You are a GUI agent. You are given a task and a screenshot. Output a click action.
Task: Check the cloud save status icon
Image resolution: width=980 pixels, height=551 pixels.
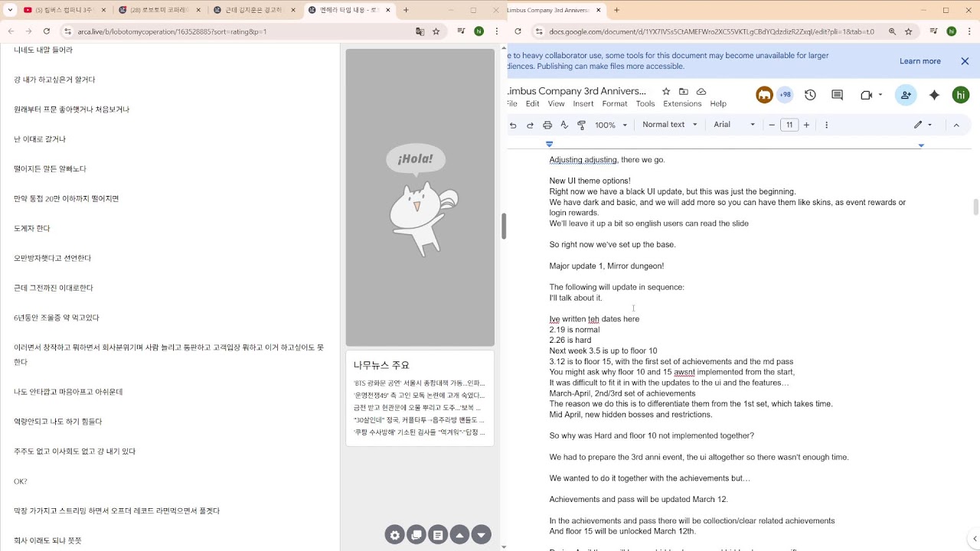701,91
